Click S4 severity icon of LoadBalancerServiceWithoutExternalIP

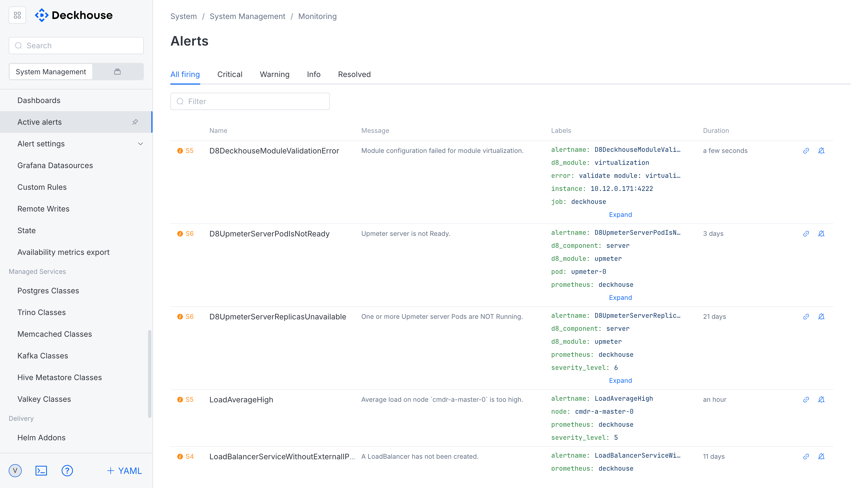click(x=180, y=456)
